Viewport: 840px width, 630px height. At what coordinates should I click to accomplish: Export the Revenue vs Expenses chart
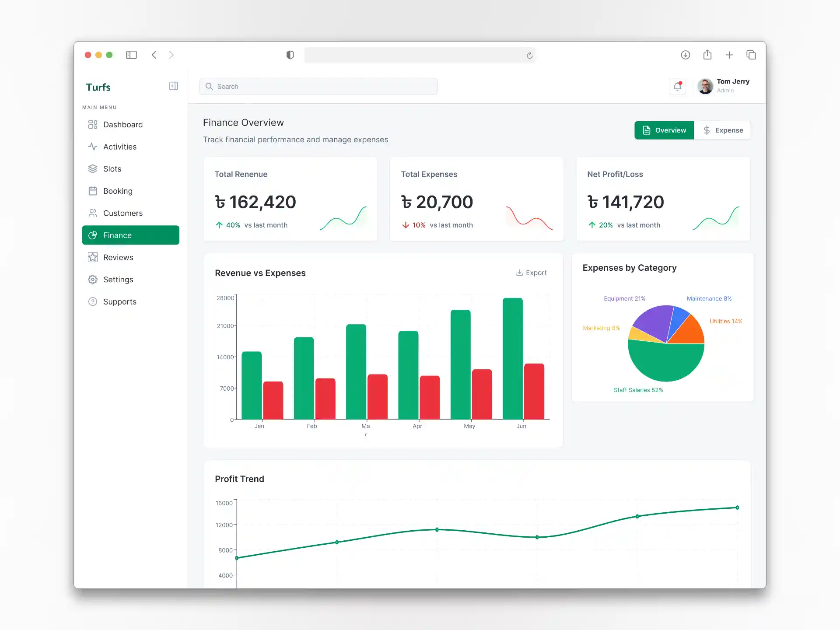(531, 273)
